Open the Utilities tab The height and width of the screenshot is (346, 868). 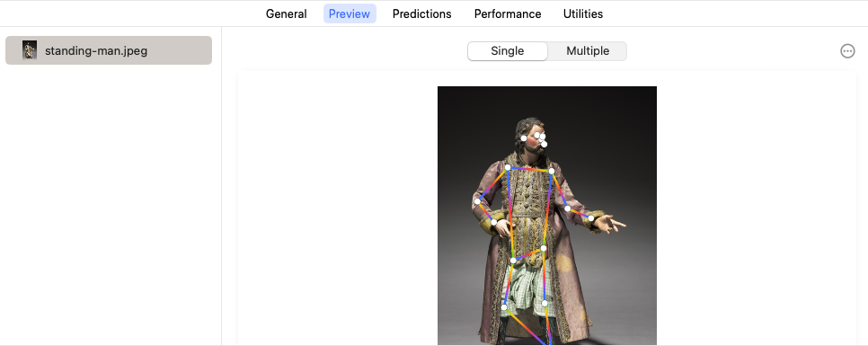coord(583,13)
